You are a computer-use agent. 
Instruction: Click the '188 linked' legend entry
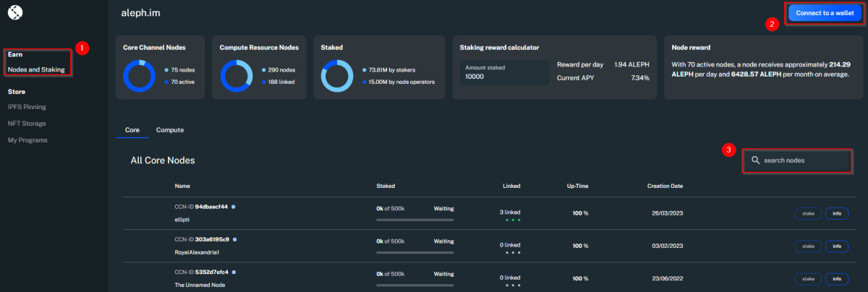coord(280,82)
